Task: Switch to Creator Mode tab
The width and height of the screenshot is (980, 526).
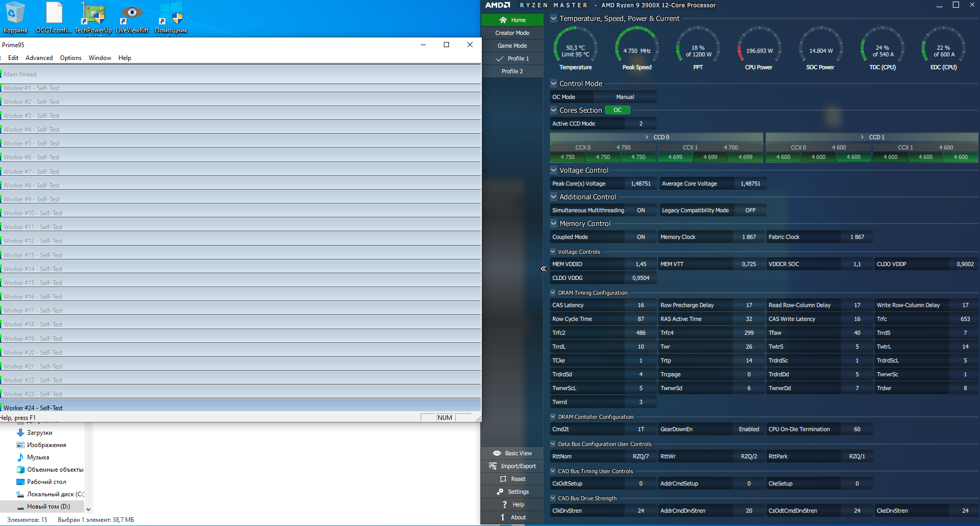Action: pos(512,33)
